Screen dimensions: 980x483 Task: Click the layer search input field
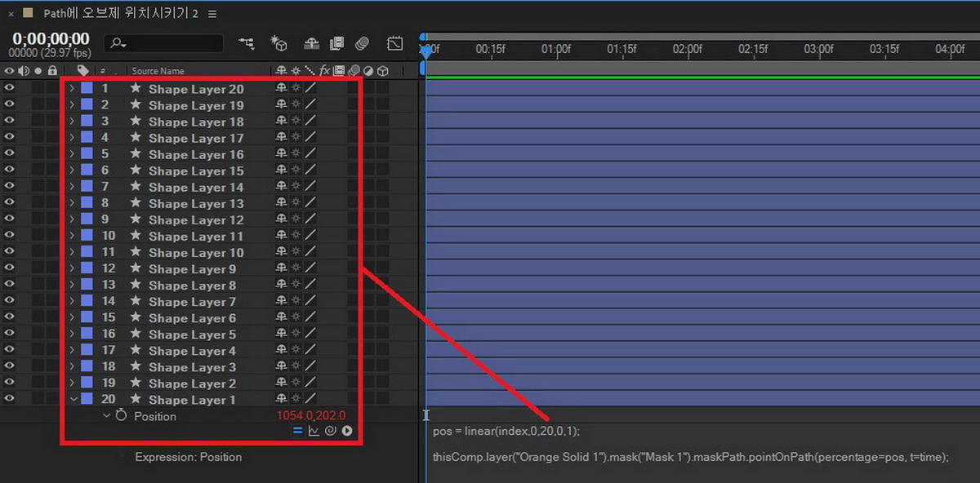(164, 42)
